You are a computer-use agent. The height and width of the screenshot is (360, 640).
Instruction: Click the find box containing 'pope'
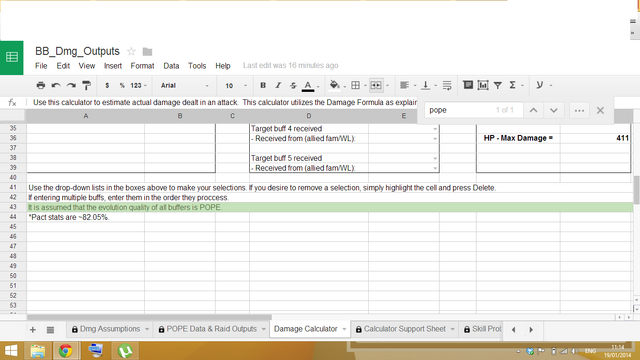tap(473, 110)
